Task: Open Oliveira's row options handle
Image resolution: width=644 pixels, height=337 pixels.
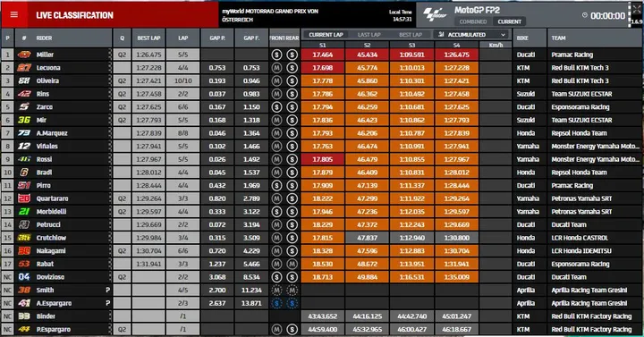Action: [x=110, y=80]
